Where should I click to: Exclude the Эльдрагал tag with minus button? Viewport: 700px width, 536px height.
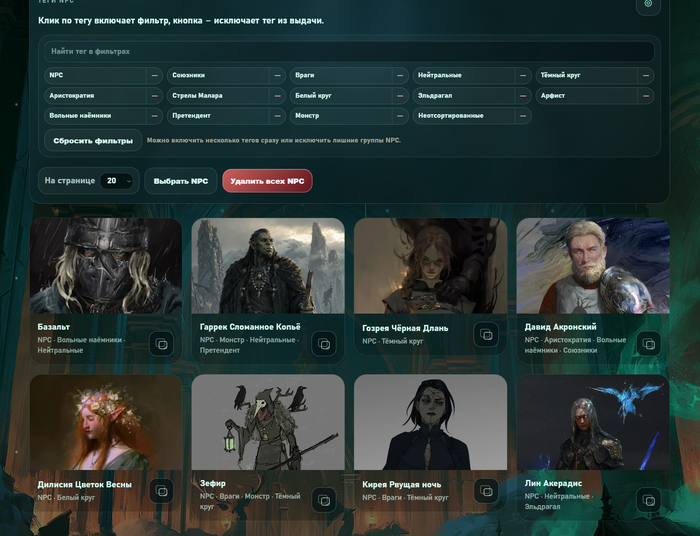coord(523,96)
